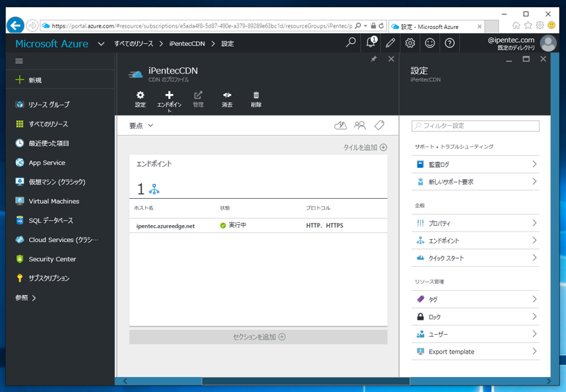
Task: Open the help question mark icon
Action: pyautogui.click(x=449, y=43)
